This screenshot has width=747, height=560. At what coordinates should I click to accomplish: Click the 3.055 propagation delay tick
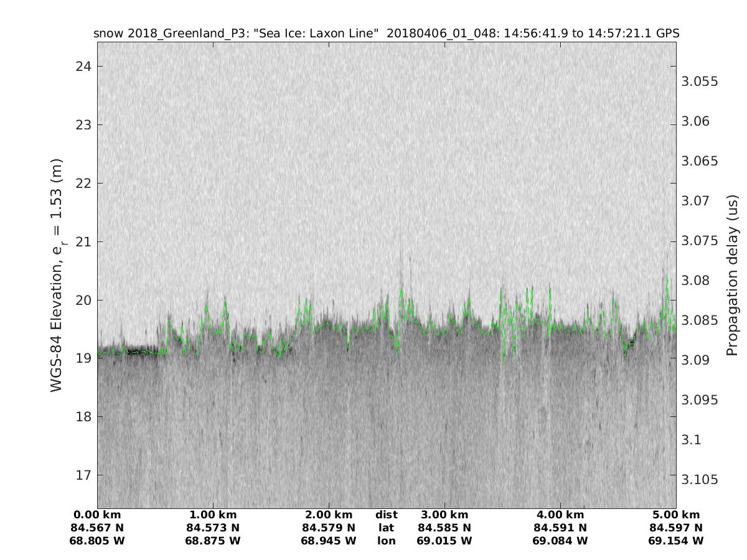pos(700,82)
